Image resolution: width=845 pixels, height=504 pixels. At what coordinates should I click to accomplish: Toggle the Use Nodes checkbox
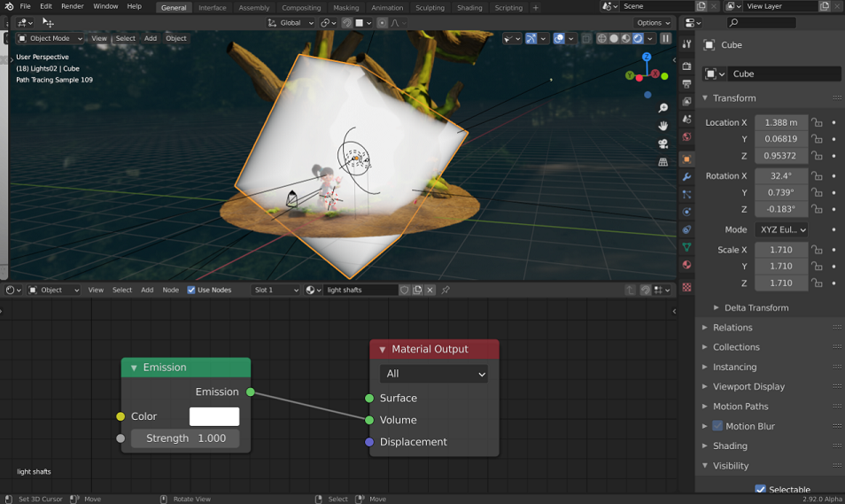pos(190,290)
